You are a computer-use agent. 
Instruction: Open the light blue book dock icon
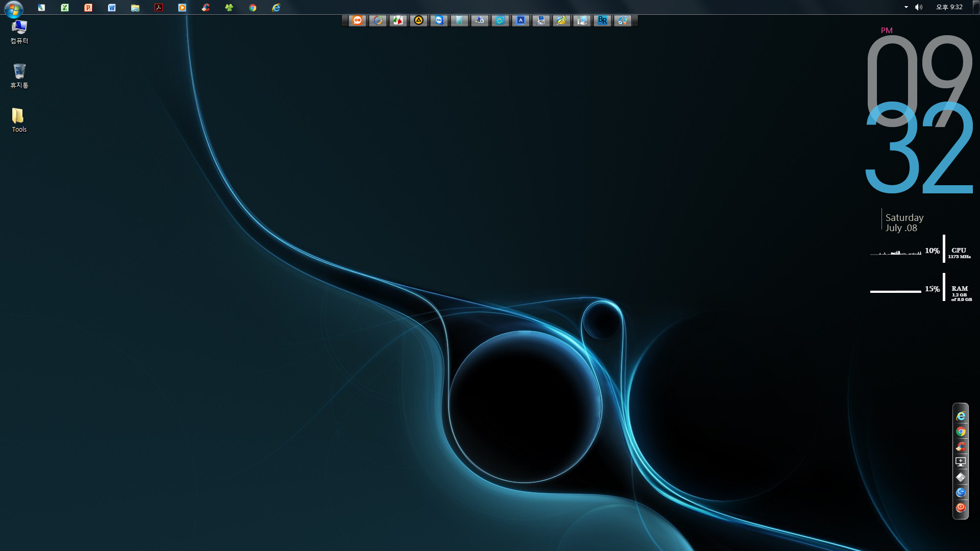459,20
